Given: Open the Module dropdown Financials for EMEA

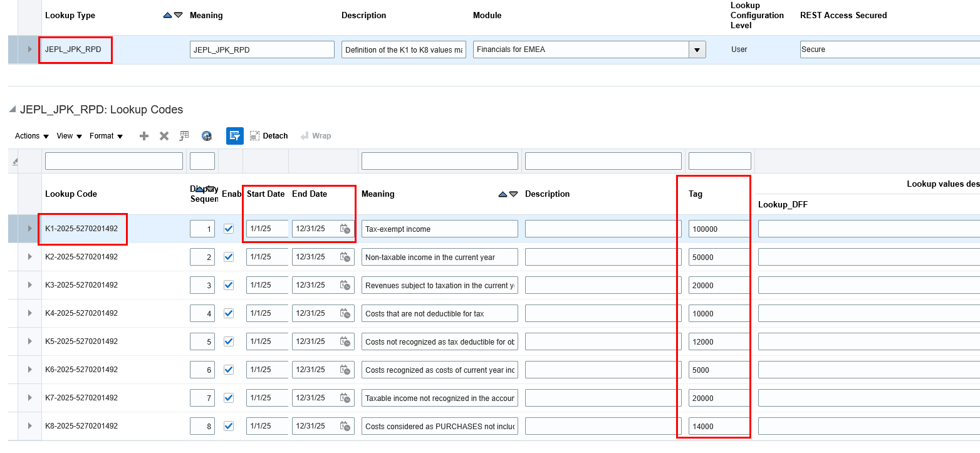Looking at the screenshot, I should coord(697,49).
